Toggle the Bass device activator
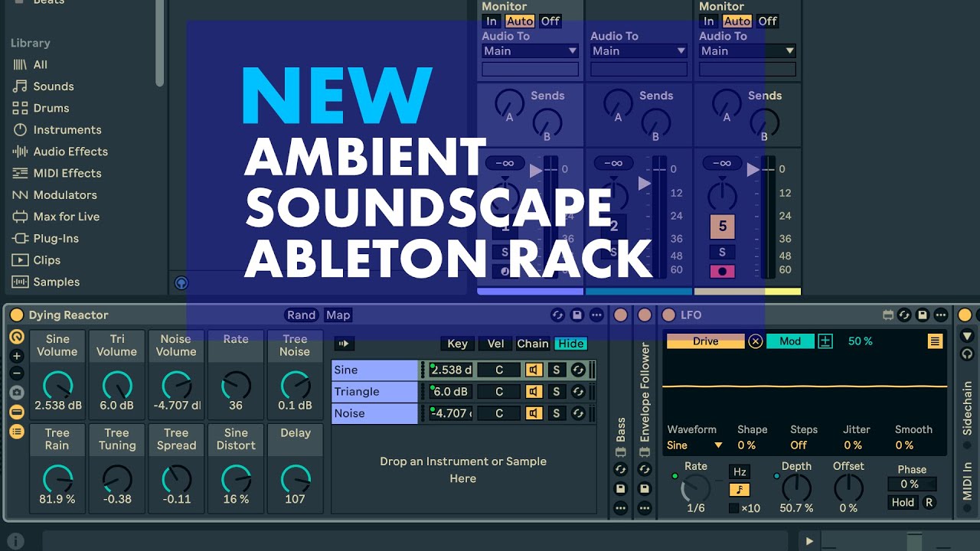The height and width of the screenshot is (551, 980). 621,315
